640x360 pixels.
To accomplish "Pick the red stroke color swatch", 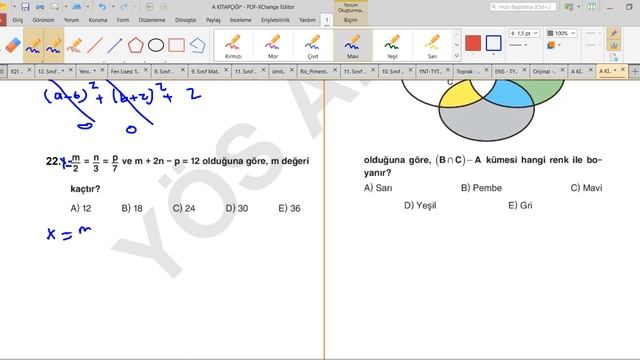I will [x=473, y=43].
